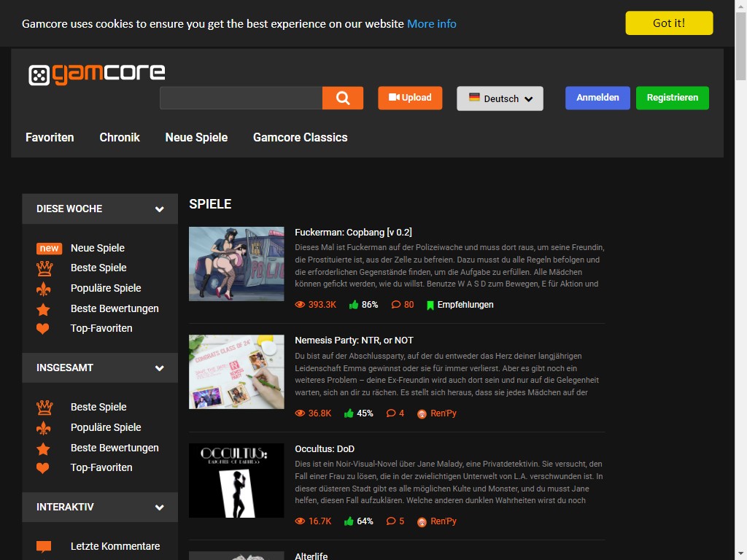The width and height of the screenshot is (747, 560).
Task: Click the 'new' badge beside Neue Spiele
Action: 49,248
